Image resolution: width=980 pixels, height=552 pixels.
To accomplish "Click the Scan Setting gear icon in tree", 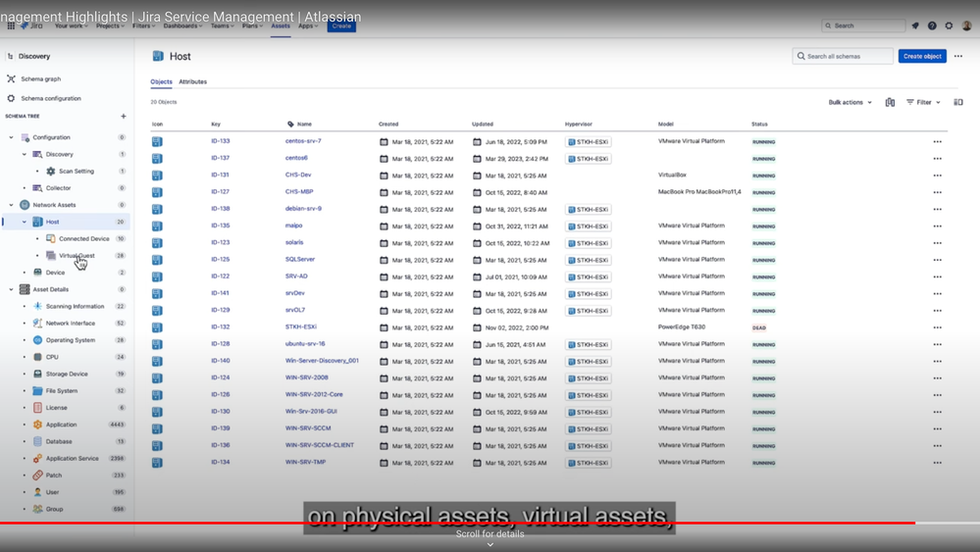I will click(51, 172).
